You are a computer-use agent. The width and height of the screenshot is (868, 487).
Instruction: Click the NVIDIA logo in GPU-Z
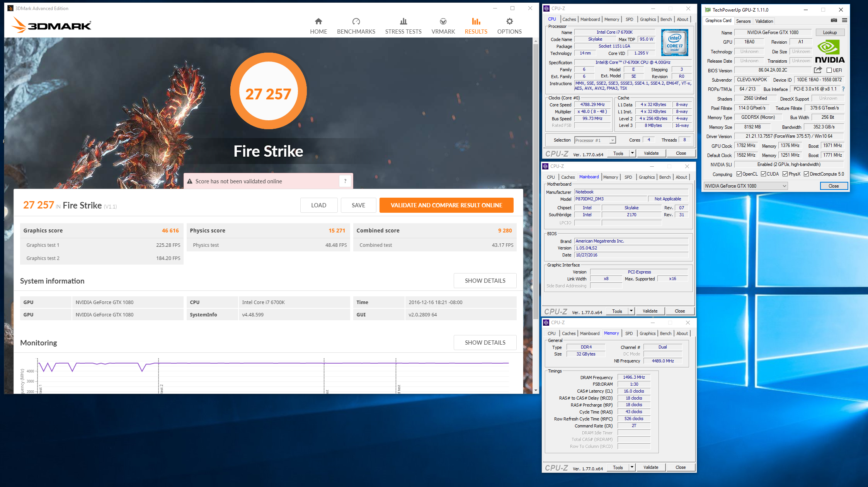tap(829, 51)
